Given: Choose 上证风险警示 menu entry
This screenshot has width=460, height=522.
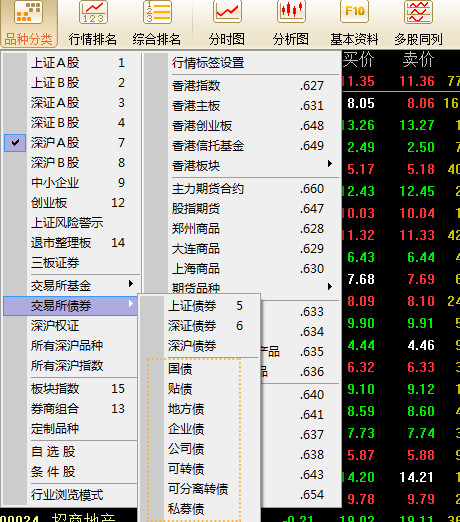Looking at the screenshot, I should [71, 223].
